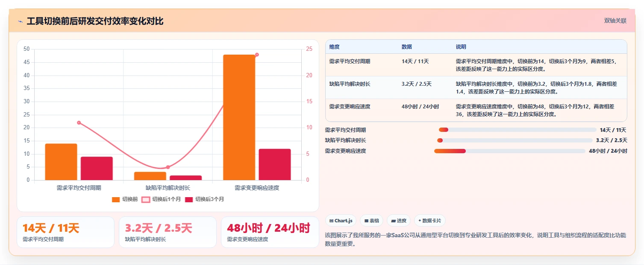Toggle 切换后3个月 legend item
This screenshot has height=265, width=644.
tap(204, 199)
